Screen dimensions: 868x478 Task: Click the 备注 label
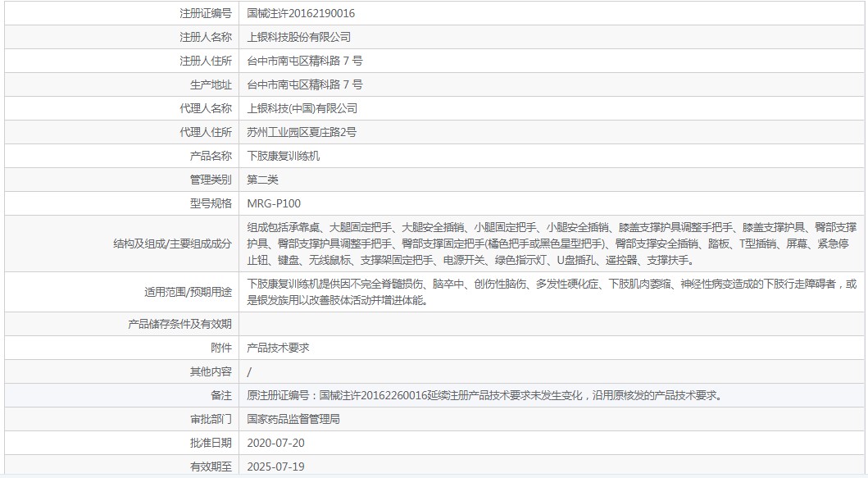[x=221, y=395]
